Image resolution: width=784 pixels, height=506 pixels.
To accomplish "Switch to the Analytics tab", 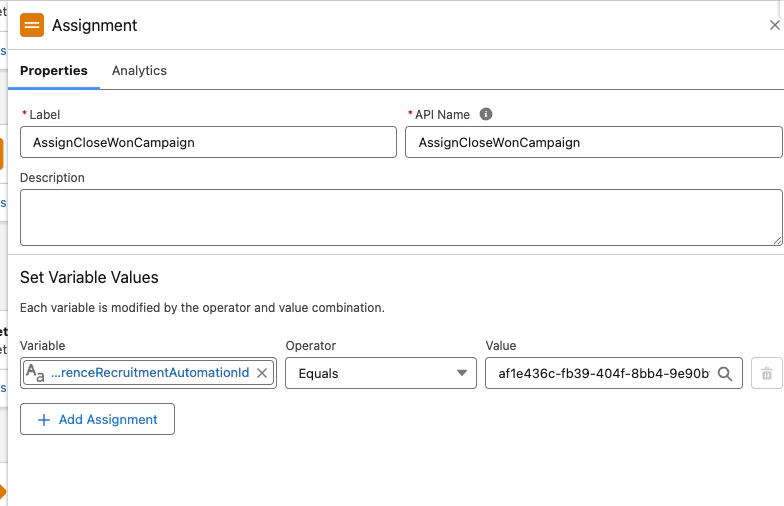I will (139, 70).
